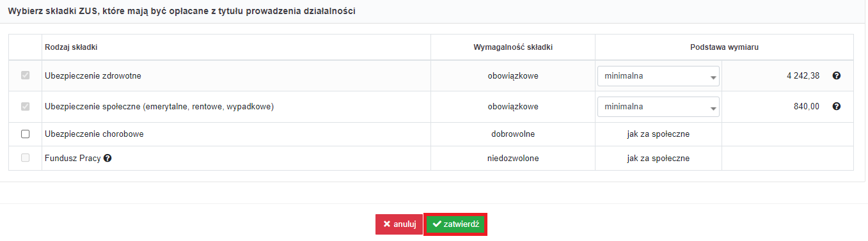Open the Fundusz Pracy help tooltip icon

click(107, 159)
